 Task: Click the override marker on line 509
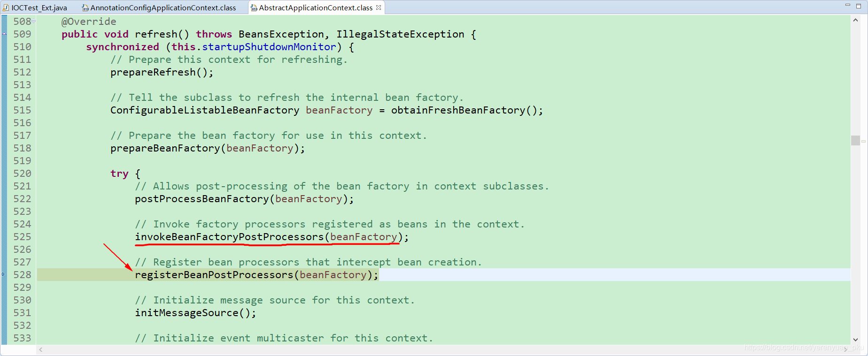tap(4, 34)
